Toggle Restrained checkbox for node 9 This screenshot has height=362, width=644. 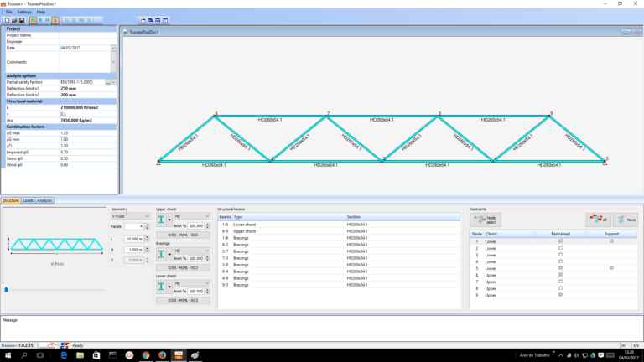pos(560,295)
